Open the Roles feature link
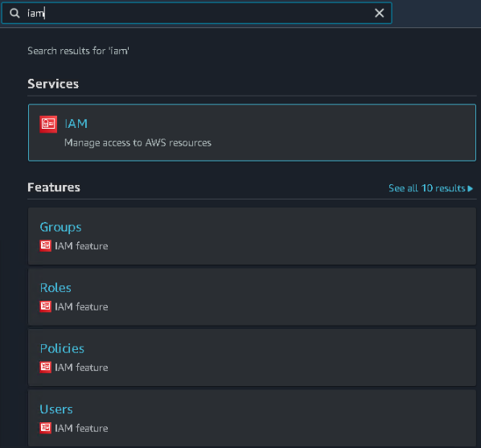This screenshot has height=448, width=481. [55, 287]
